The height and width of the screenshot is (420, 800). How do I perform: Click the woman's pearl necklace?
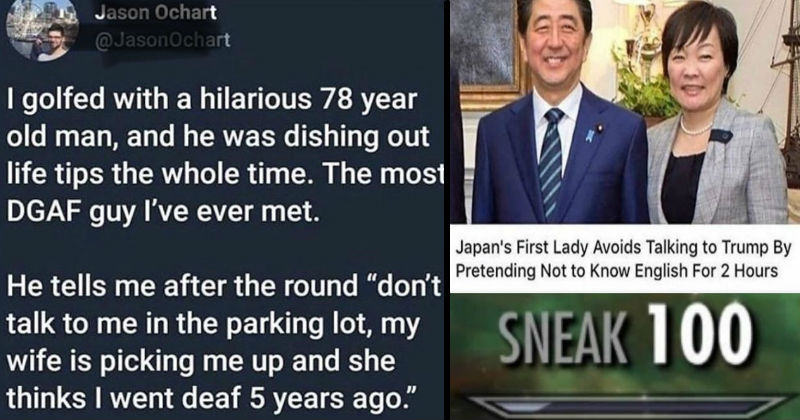(x=695, y=128)
